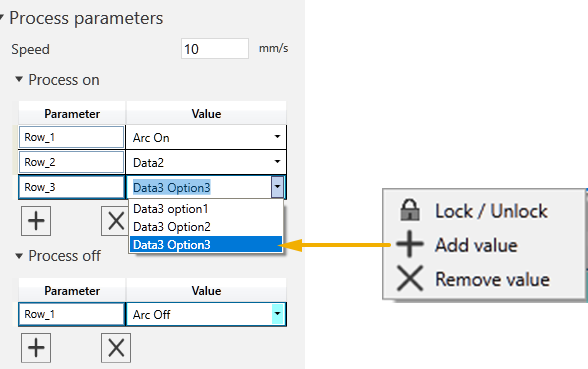Collapse the Process on section
Screen dimensions: 588x369
19,79
